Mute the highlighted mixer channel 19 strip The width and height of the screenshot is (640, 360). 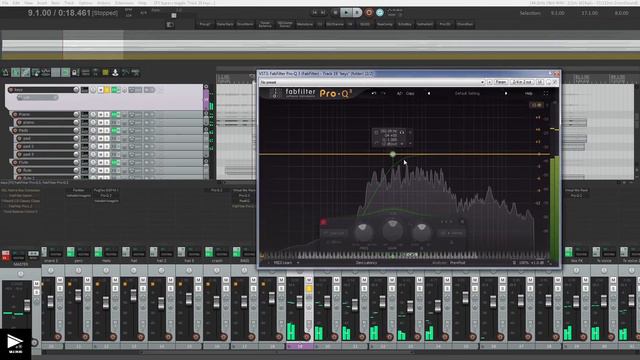click(309, 280)
